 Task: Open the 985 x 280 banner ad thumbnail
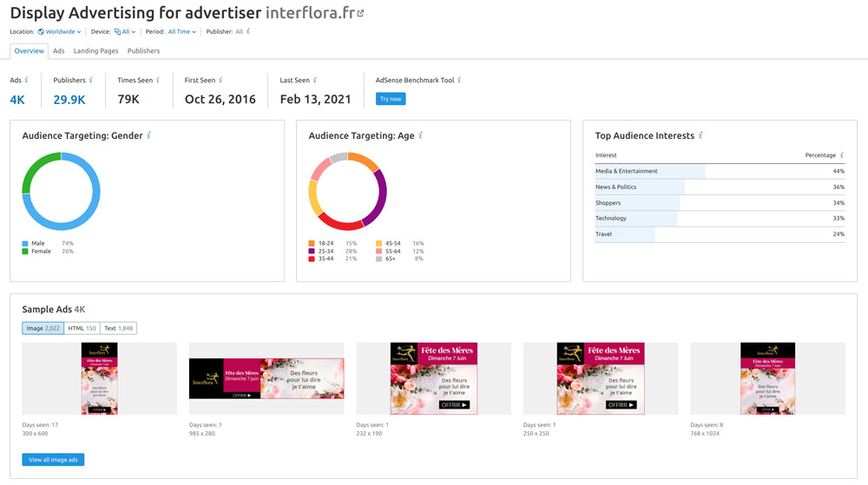point(266,378)
